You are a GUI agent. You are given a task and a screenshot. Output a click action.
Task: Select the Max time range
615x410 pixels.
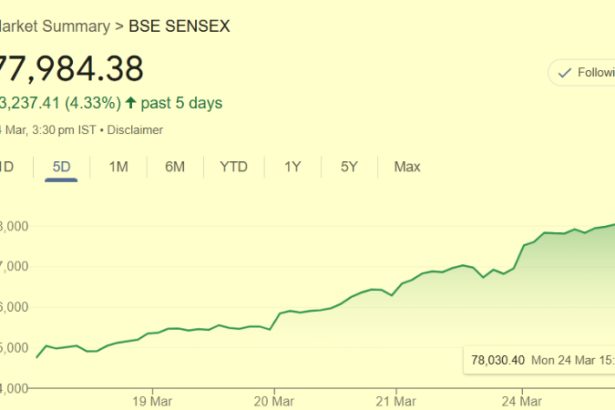[407, 167]
